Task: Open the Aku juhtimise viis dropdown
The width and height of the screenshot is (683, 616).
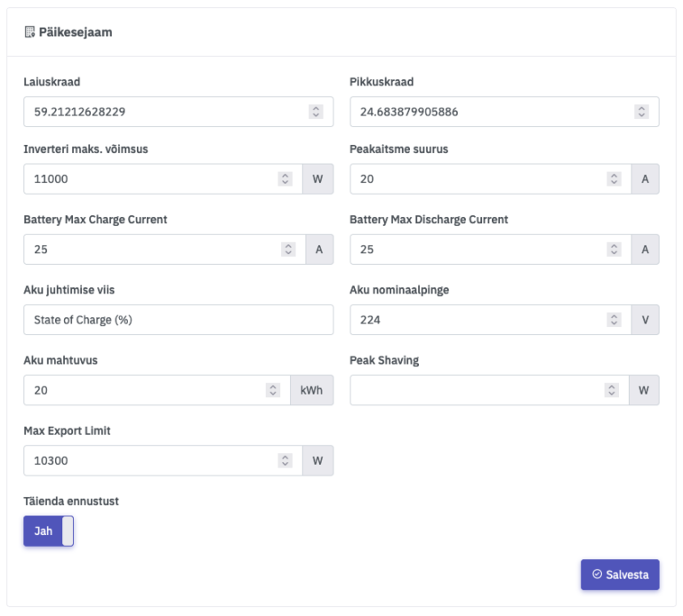Action: pyautogui.click(x=178, y=320)
